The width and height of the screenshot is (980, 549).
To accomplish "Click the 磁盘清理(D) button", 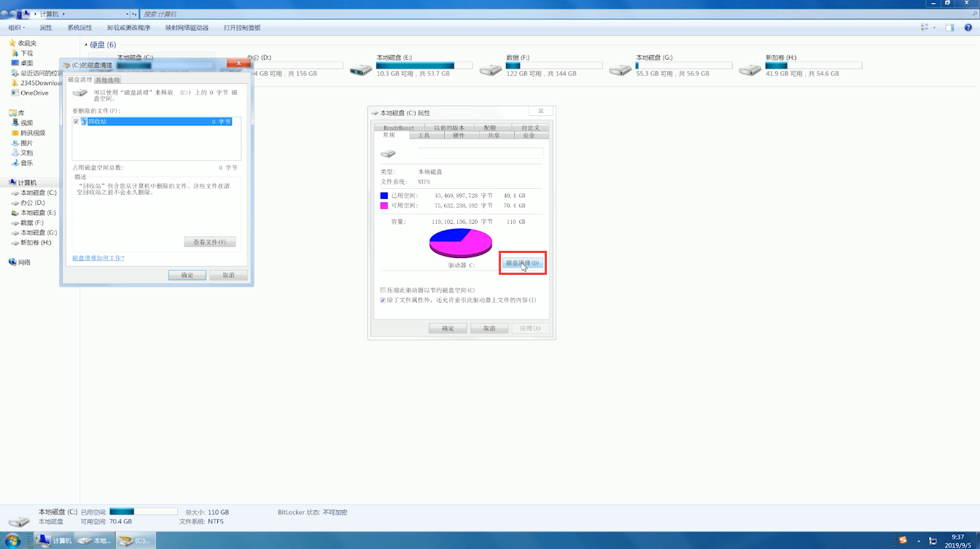I will pos(523,262).
